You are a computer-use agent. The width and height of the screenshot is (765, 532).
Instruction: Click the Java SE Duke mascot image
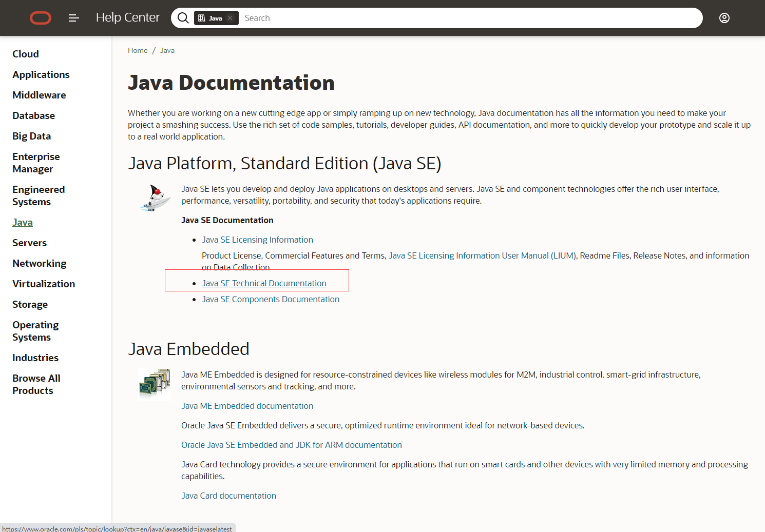click(x=155, y=198)
